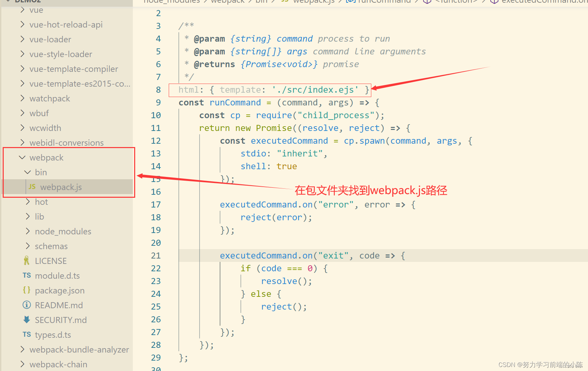Click webpack in the breadcrumb path
This screenshot has height=371, width=588.
tap(227, 2)
